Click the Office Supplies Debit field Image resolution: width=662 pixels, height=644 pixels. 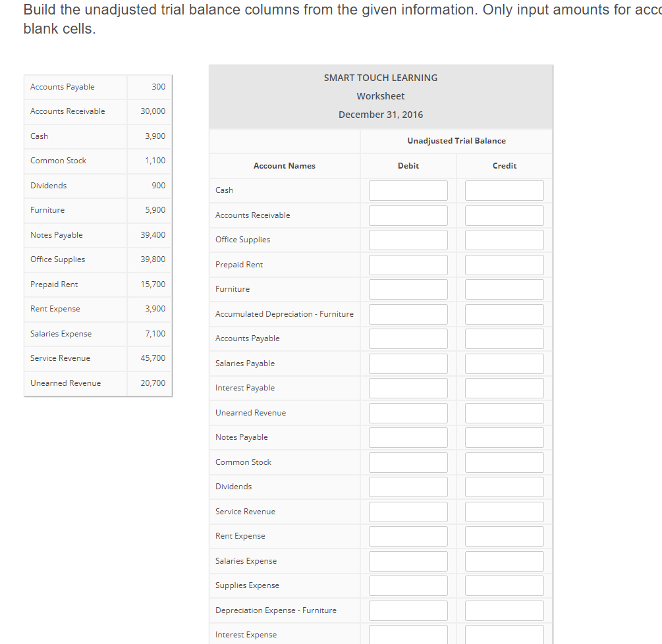click(408, 240)
